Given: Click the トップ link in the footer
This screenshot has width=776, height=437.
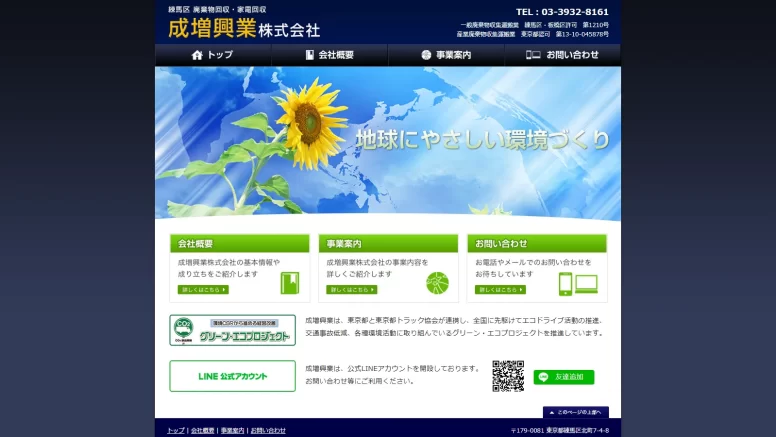Looking at the screenshot, I should (x=176, y=431).
